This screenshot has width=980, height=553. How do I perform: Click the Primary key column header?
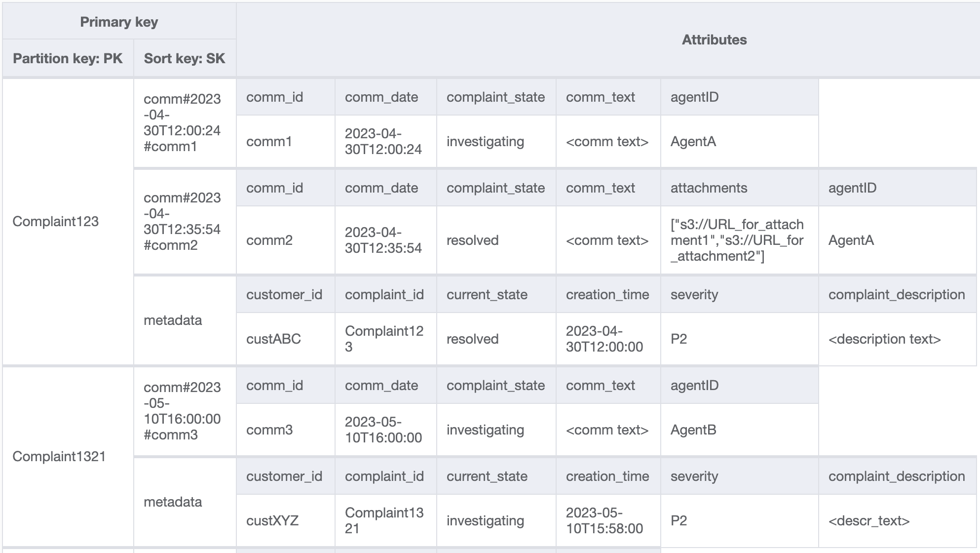[118, 20]
